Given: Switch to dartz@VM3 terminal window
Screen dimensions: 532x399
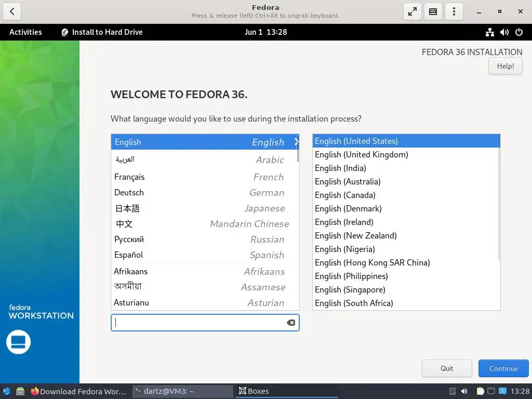Looking at the screenshot, I should click(x=182, y=391).
